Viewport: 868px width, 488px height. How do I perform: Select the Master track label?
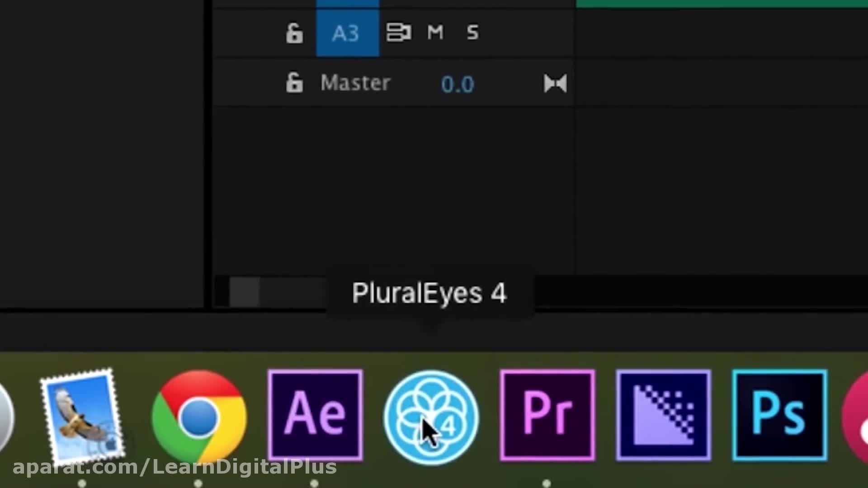[355, 83]
